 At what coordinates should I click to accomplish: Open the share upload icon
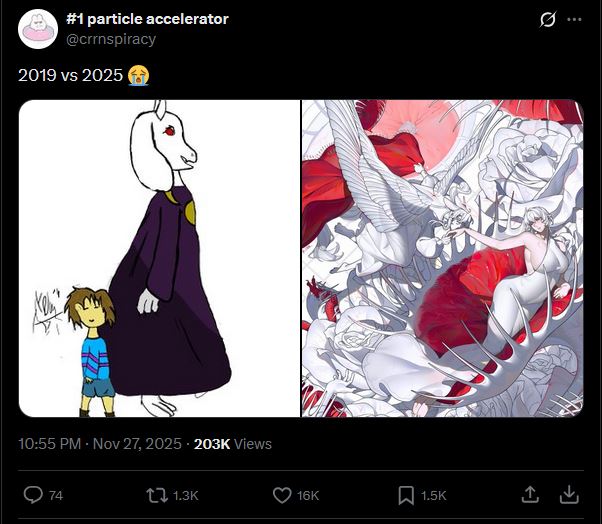click(530, 494)
